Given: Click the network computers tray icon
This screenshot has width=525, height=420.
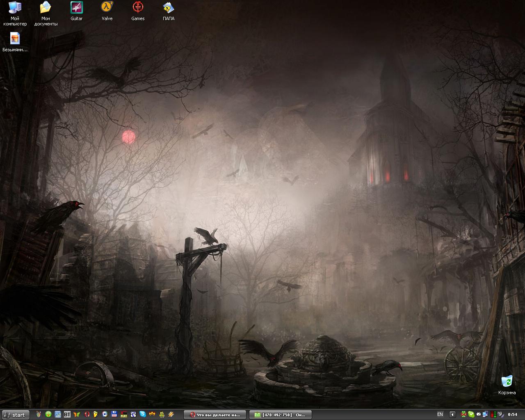Looking at the screenshot, I should pos(485,414).
